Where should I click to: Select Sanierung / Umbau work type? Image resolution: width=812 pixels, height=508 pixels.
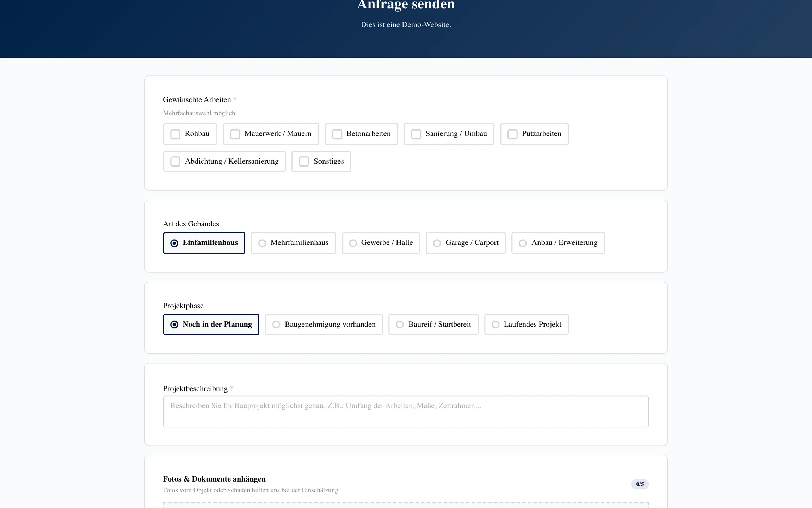pos(416,134)
